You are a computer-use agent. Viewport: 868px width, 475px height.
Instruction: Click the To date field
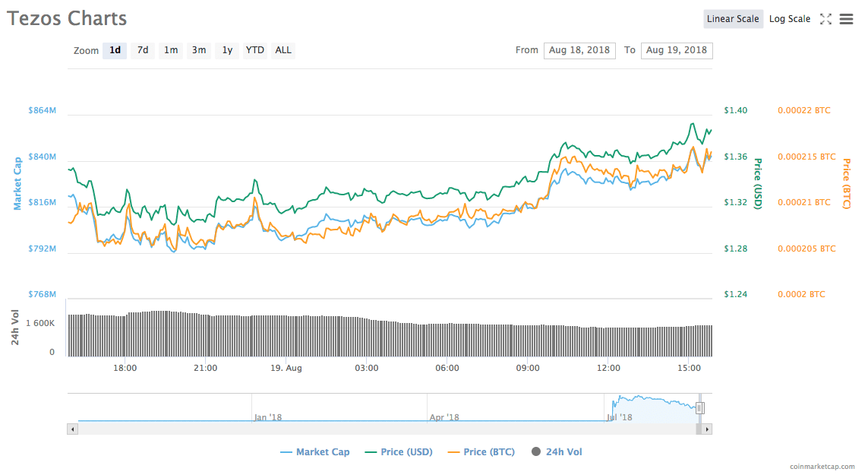click(x=677, y=50)
